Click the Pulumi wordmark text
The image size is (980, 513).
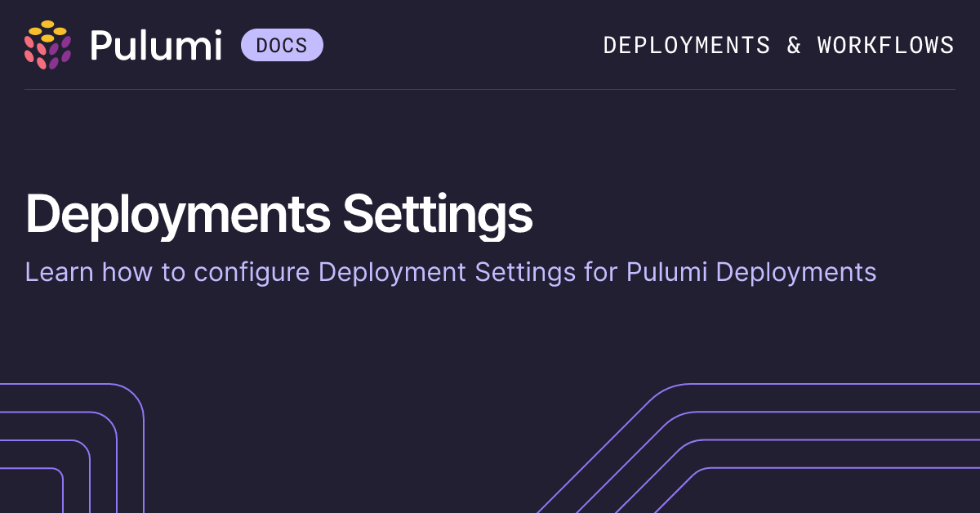(x=156, y=45)
